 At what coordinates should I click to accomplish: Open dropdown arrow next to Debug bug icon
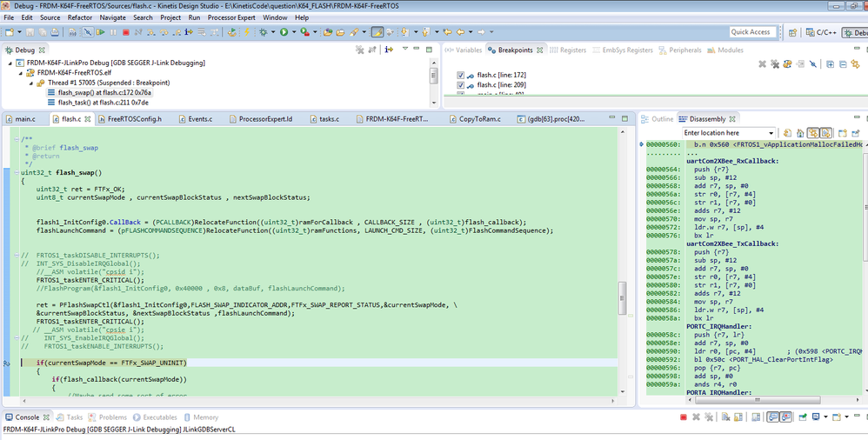coord(273,32)
